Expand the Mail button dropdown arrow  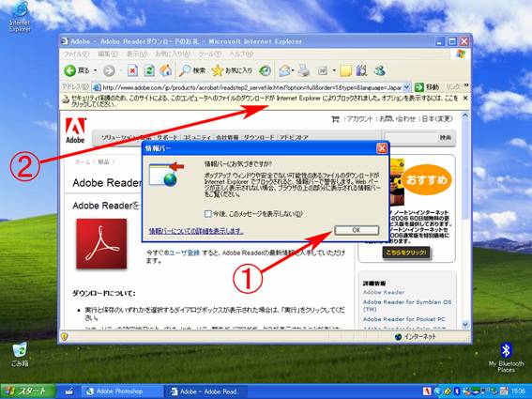point(293,70)
